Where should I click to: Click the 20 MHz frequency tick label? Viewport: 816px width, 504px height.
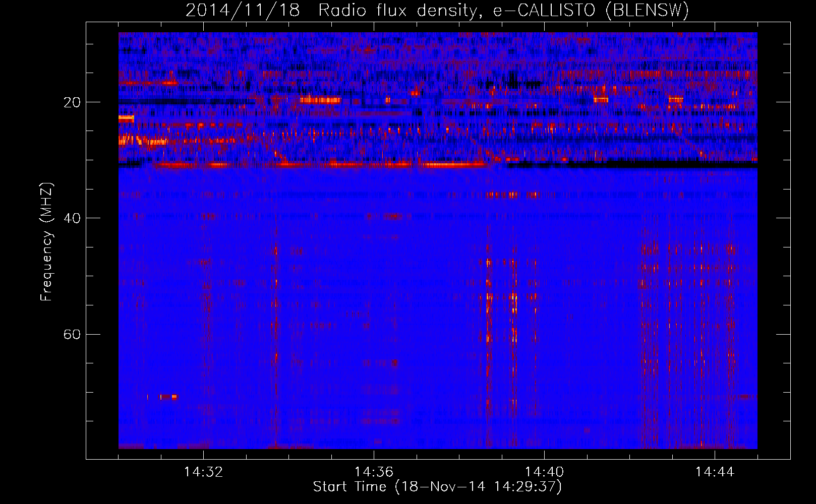click(72, 102)
